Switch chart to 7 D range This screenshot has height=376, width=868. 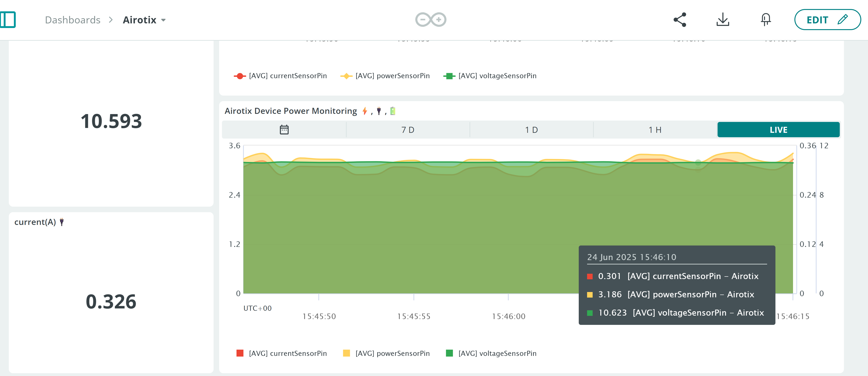click(408, 130)
